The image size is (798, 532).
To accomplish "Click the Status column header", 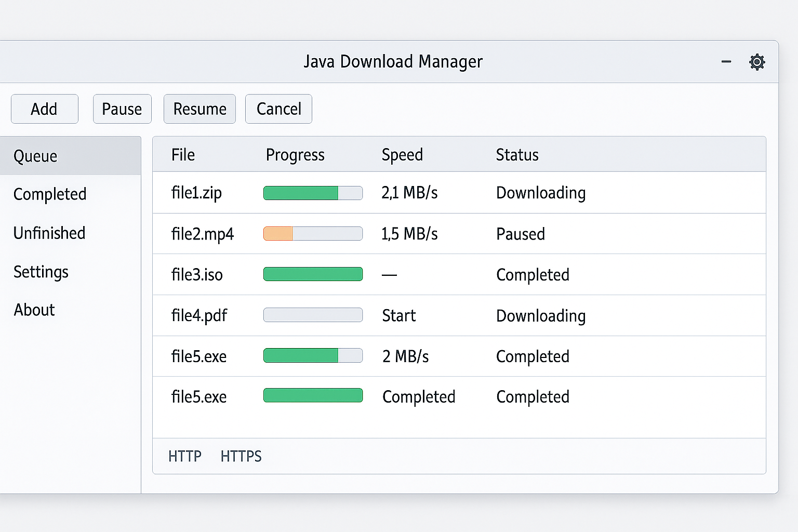I will 517,155.
